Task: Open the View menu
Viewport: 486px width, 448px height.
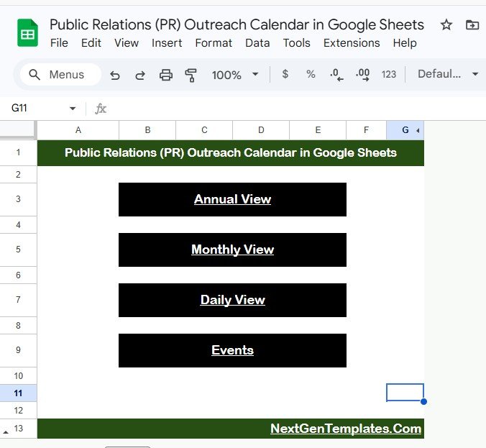Action: [x=126, y=42]
